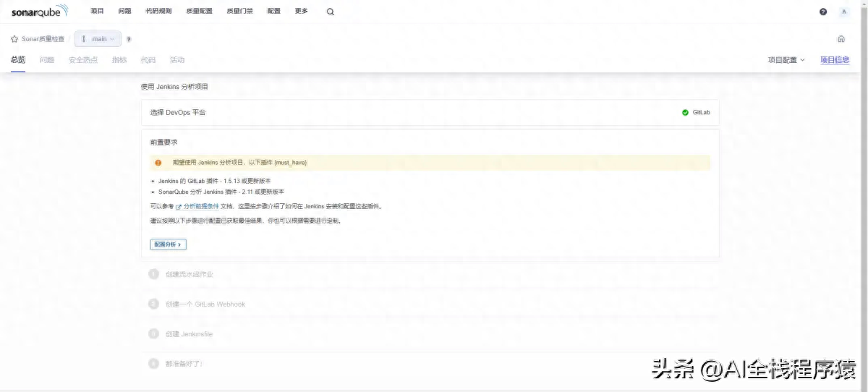
Task: Click the SonarQube logo
Action: point(41,11)
